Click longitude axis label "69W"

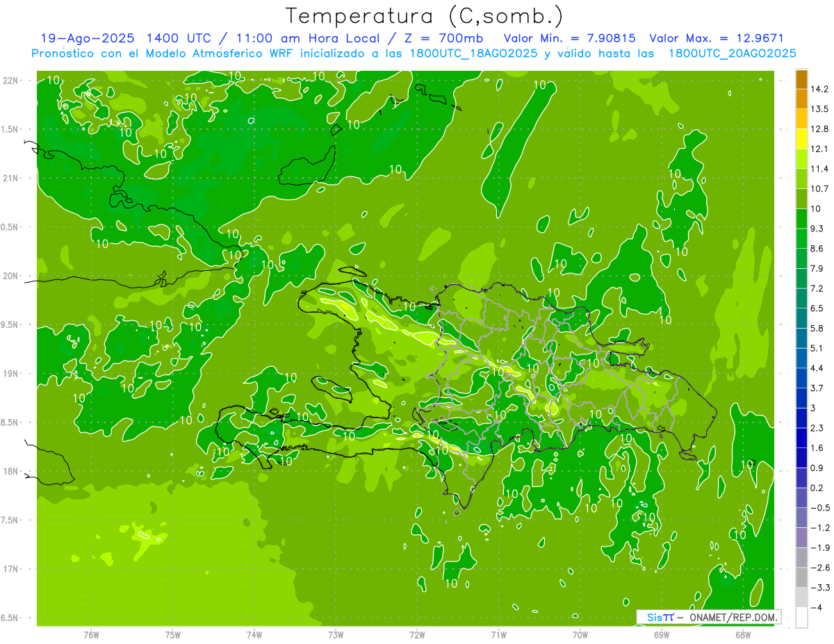coord(662,634)
